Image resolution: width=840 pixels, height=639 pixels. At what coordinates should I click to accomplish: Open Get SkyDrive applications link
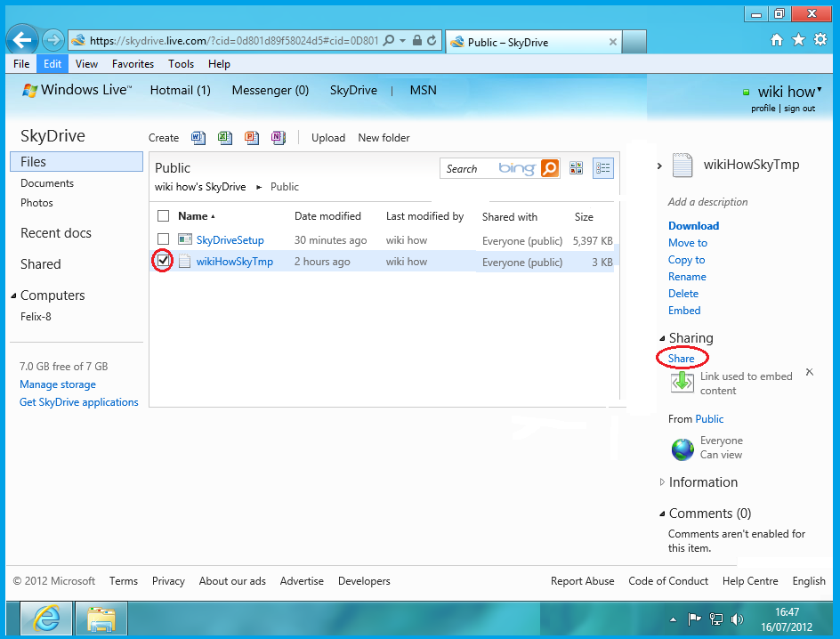coord(78,401)
